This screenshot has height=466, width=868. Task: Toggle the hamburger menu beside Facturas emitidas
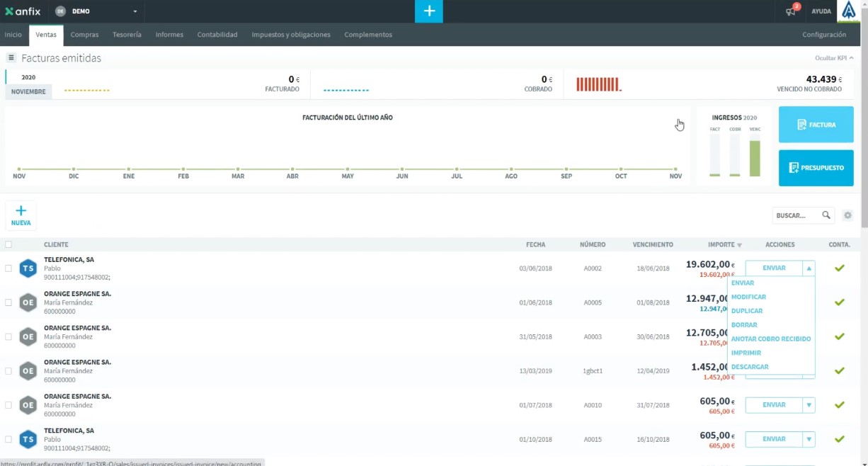[x=11, y=57]
